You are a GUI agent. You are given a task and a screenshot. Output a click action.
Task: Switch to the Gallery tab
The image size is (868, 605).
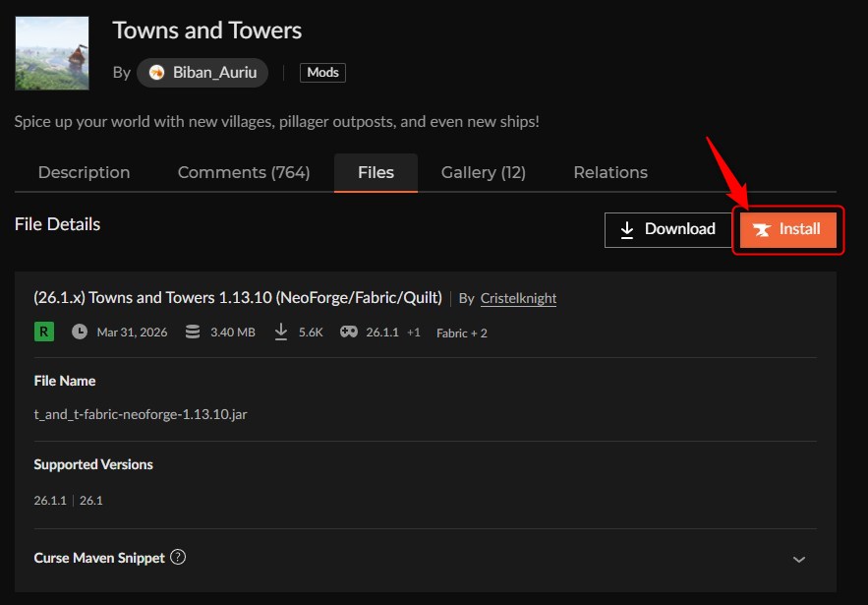pyautogui.click(x=483, y=172)
